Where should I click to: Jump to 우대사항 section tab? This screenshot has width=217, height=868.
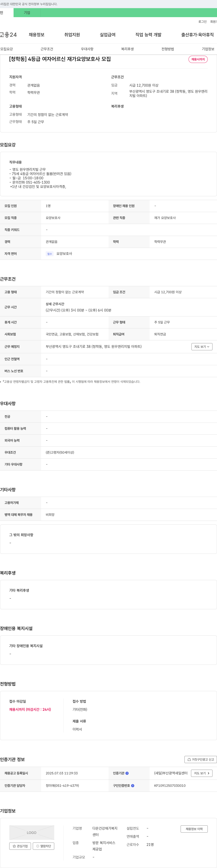[x=87, y=49]
